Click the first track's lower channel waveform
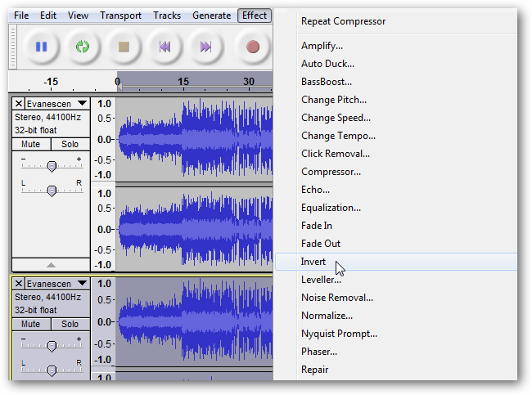532x395 pixels. [194, 229]
